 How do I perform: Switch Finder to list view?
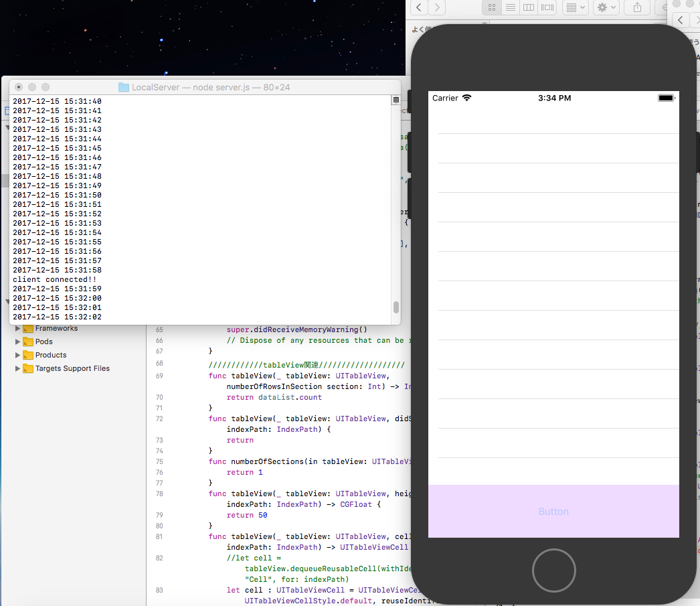point(511,7)
